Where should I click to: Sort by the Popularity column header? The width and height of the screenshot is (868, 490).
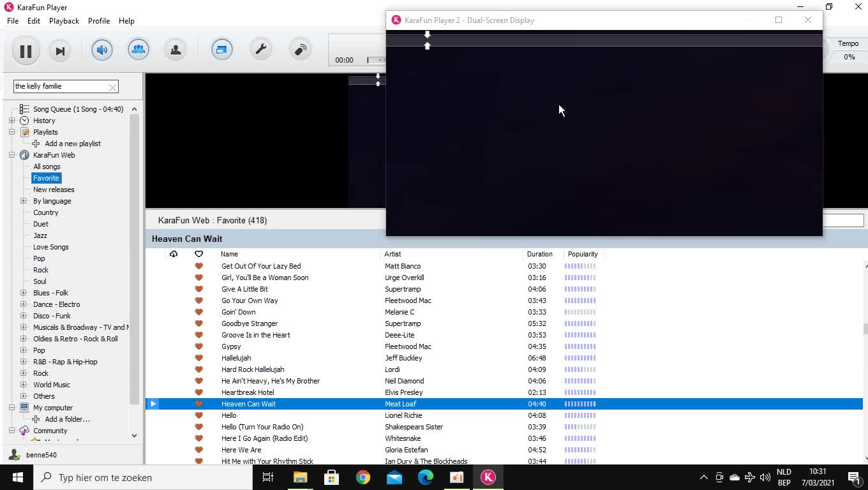583,254
